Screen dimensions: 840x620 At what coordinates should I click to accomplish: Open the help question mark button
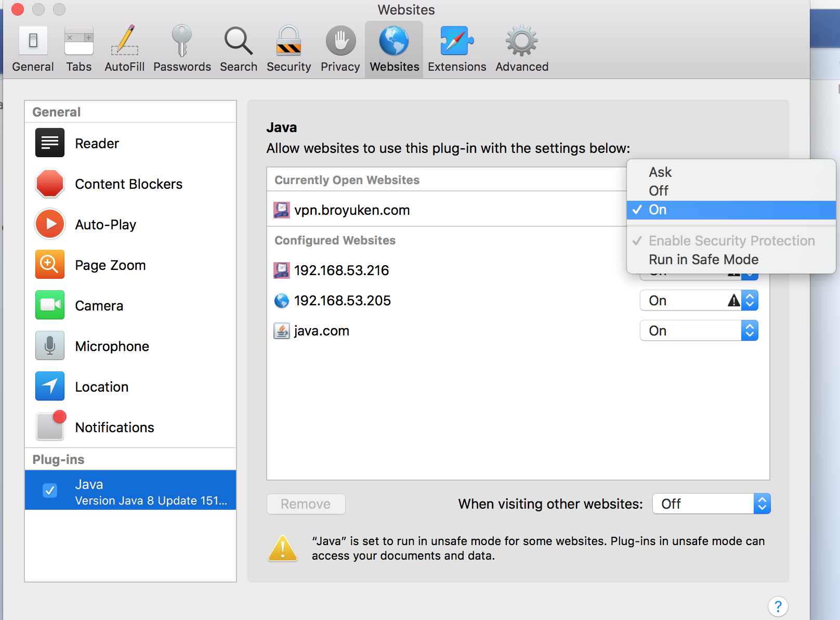[778, 606]
